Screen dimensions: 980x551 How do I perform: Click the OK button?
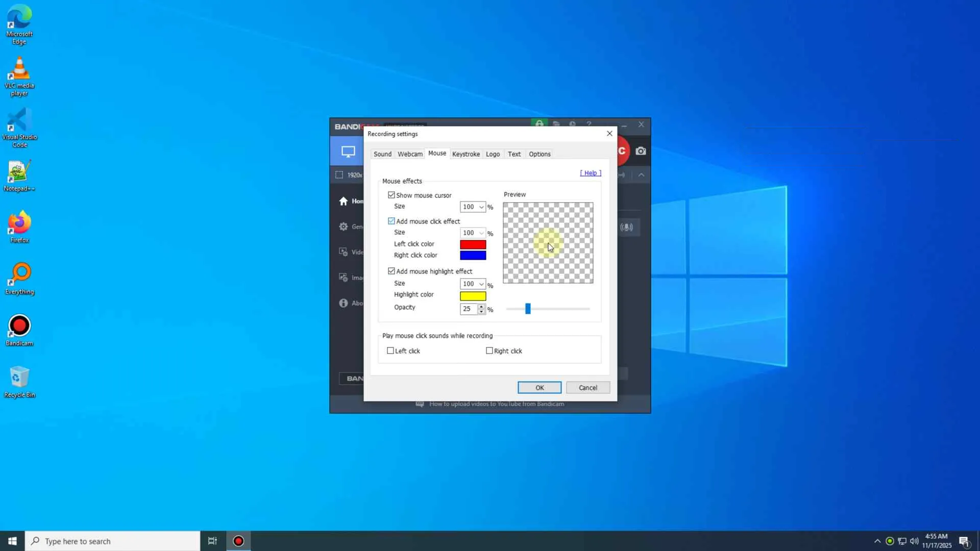(539, 388)
